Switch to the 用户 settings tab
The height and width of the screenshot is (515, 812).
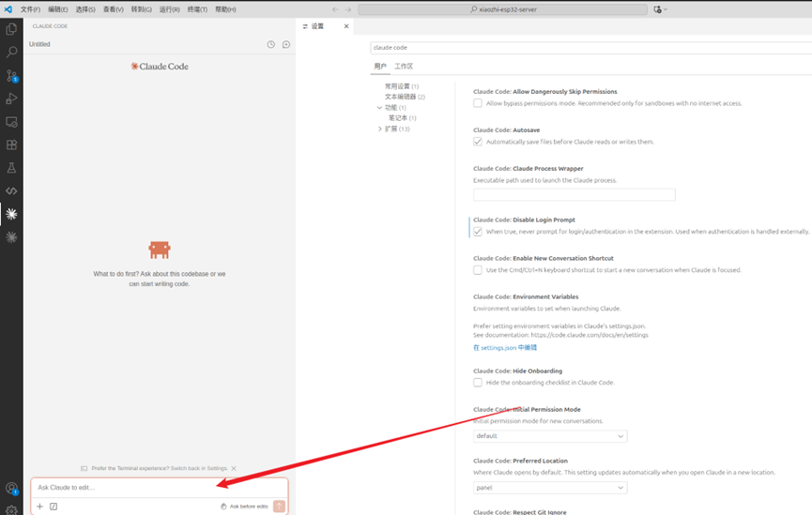coord(380,67)
